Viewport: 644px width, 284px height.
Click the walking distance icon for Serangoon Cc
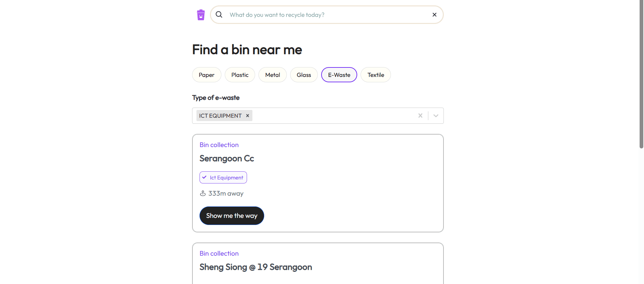pyautogui.click(x=203, y=193)
